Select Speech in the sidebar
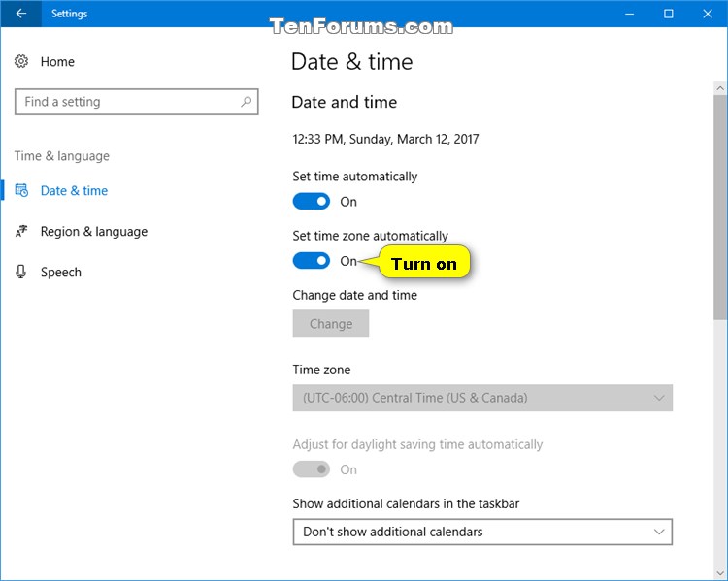This screenshot has width=728, height=581. [61, 273]
